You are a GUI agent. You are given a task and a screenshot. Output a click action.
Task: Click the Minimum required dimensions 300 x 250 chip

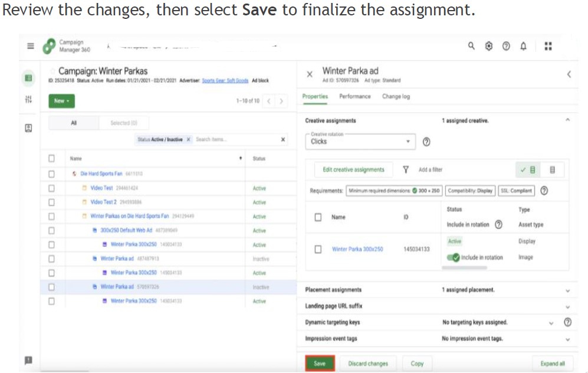(x=394, y=191)
